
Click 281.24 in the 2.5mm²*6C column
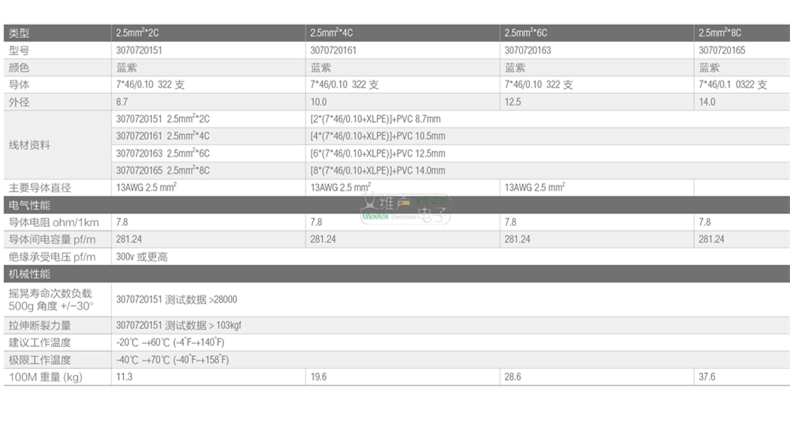517,239
